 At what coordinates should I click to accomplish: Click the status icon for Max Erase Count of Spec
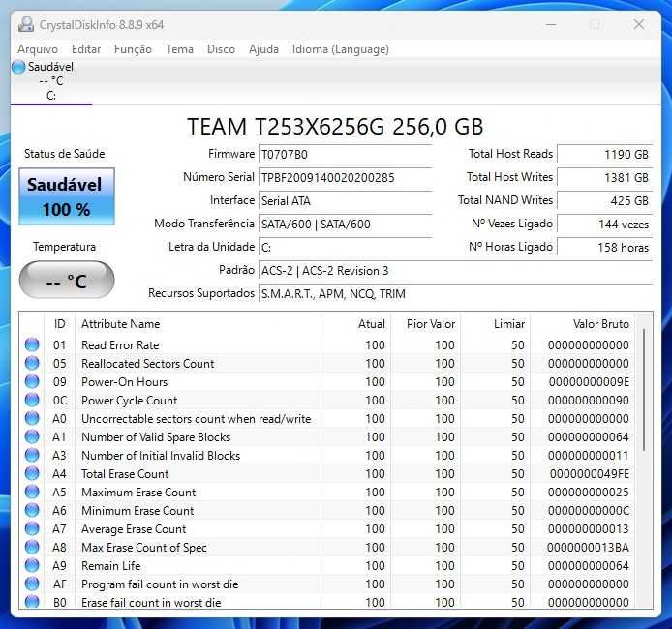[x=32, y=547]
